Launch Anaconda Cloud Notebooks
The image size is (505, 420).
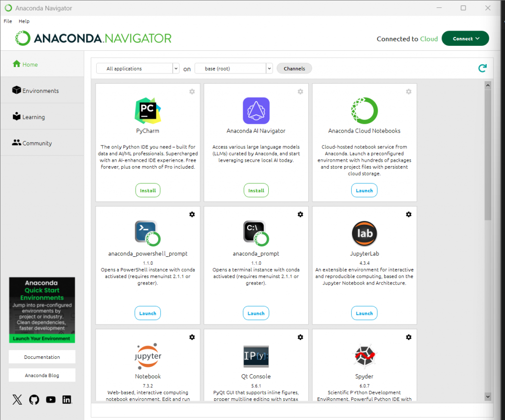(x=364, y=191)
